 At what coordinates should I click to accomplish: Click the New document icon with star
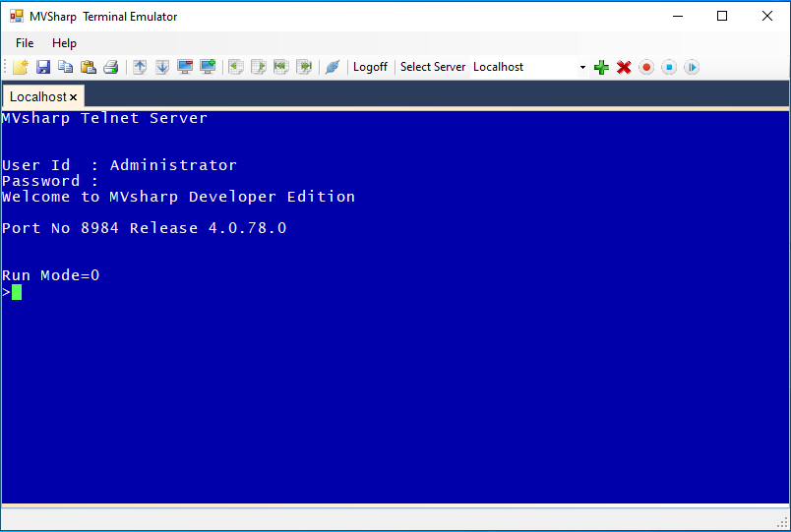[21, 67]
